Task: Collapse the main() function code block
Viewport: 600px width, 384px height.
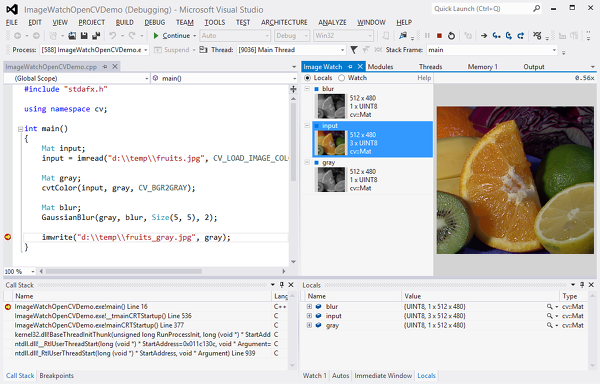Action: click(x=20, y=129)
